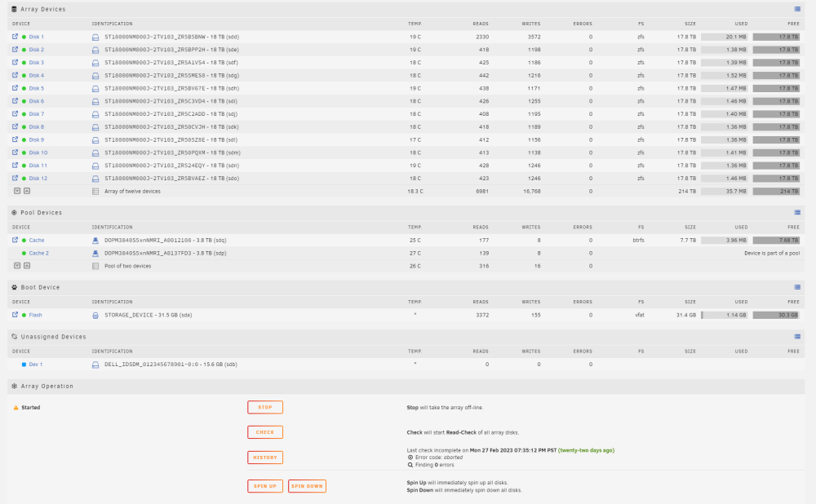Click the SSD icon in the A0137FD3 (sdp) row
Viewport: 816px width, 504px height.
point(95,254)
